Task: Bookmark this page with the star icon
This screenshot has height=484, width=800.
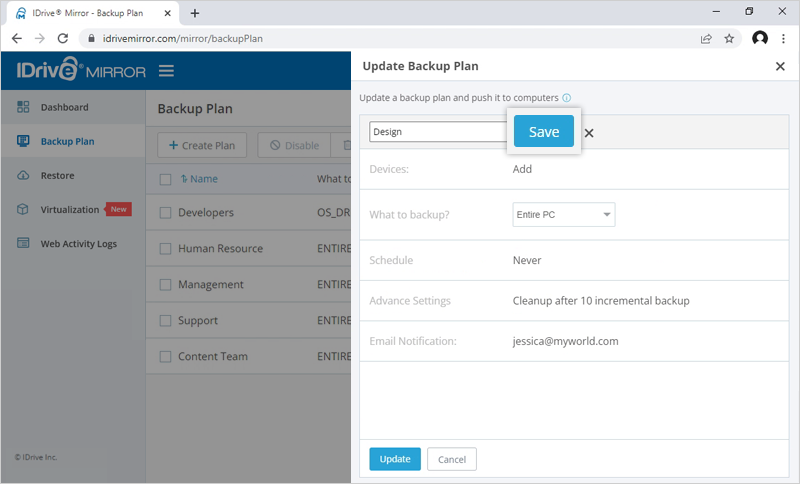Action: pos(729,38)
